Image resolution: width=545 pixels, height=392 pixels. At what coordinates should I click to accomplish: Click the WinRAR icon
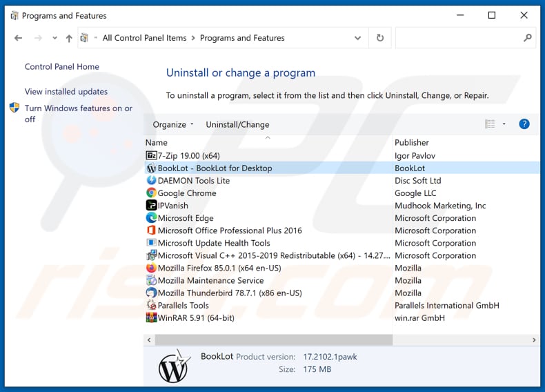tap(151, 318)
